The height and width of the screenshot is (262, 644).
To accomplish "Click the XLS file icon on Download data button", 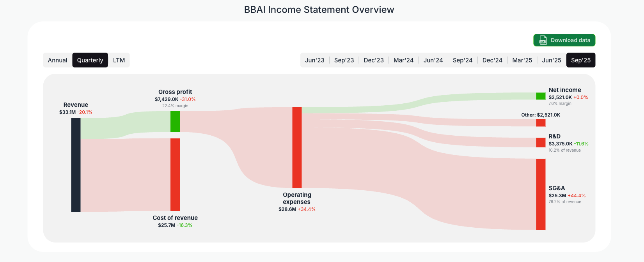I will 543,40.
